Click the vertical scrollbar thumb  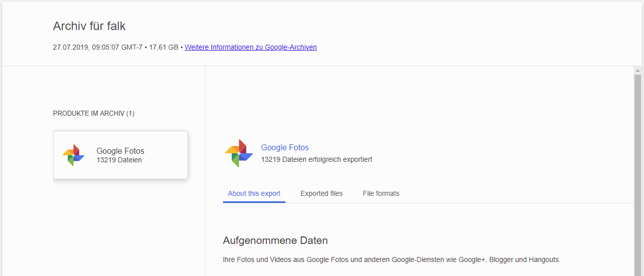click(x=637, y=175)
